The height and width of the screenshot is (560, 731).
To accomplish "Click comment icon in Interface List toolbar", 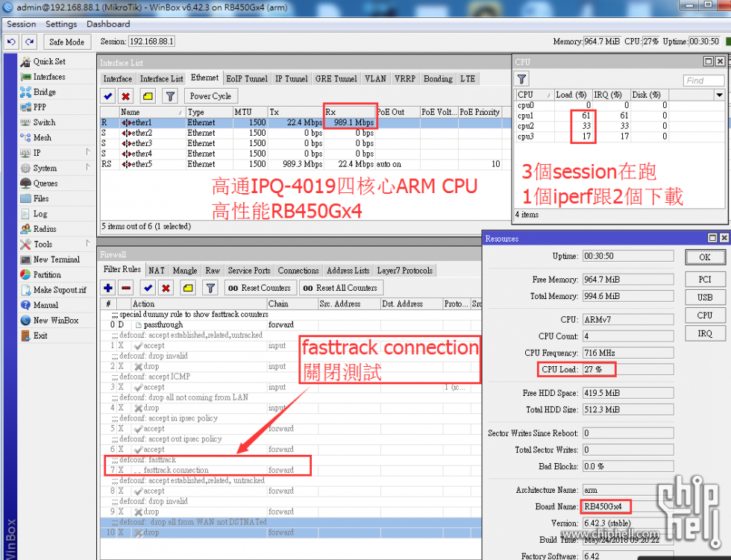I will [x=148, y=96].
